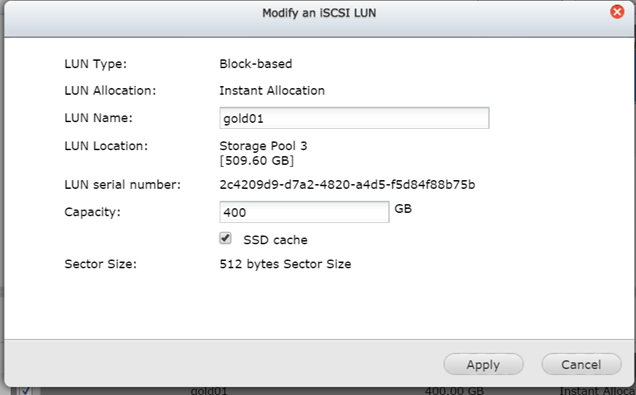Apply the LUN modifications
The width and height of the screenshot is (636, 395).
coord(483,364)
